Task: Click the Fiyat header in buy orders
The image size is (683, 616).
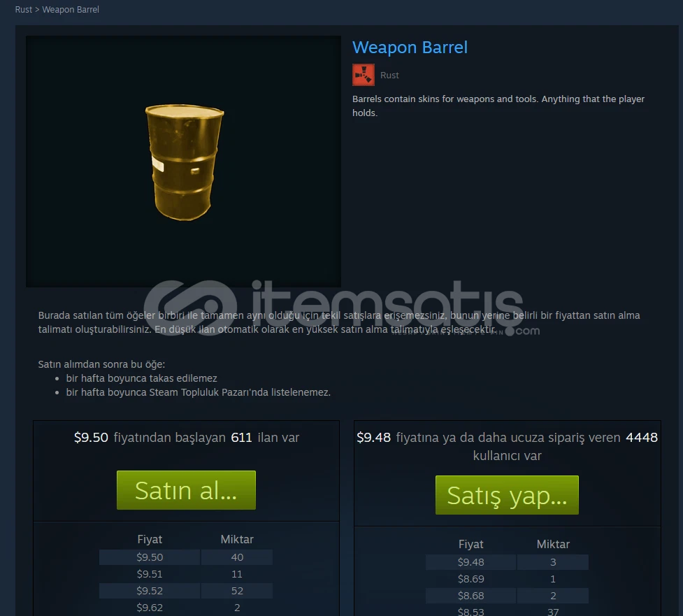Action: pyautogui.click(x=471, y=544)
